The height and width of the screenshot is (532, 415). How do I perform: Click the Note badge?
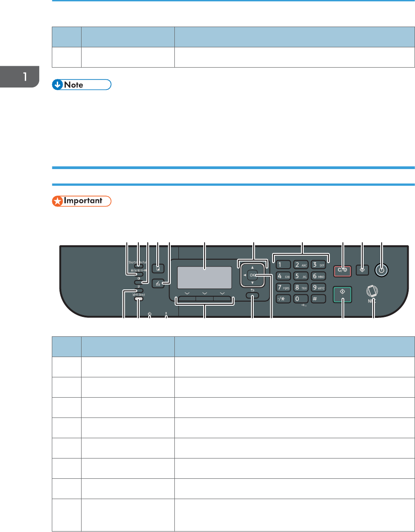(82, 84)
